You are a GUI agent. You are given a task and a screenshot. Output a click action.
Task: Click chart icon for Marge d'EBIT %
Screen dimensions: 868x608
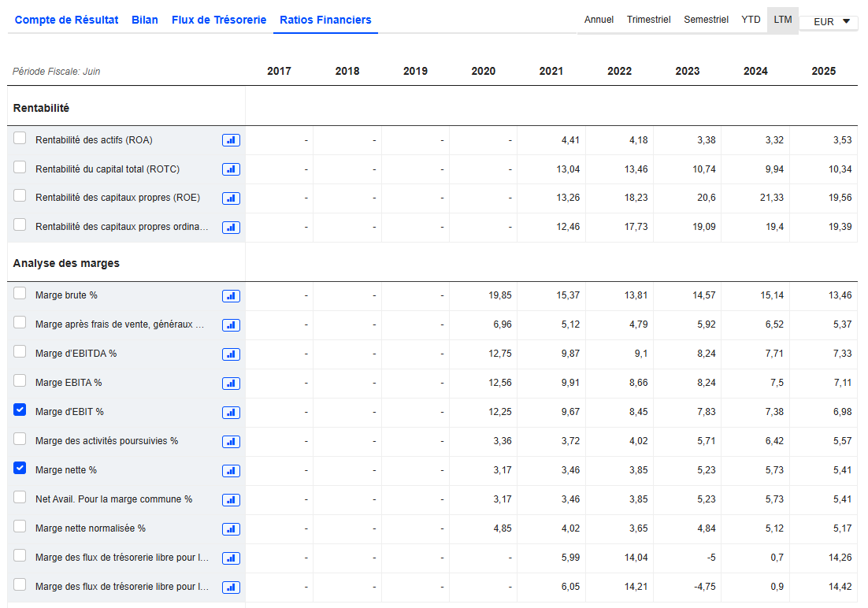pyautogui.click(x=231, y=412)
